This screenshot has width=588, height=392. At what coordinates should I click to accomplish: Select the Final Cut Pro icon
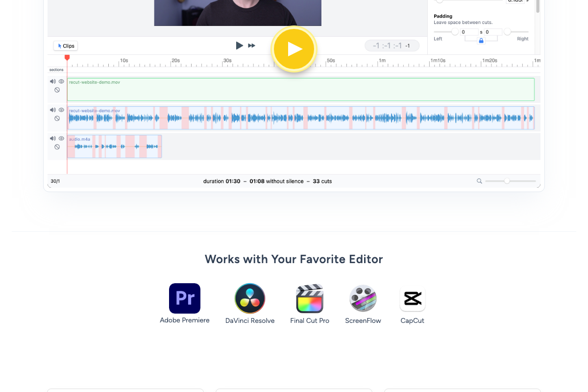[310, 298]
